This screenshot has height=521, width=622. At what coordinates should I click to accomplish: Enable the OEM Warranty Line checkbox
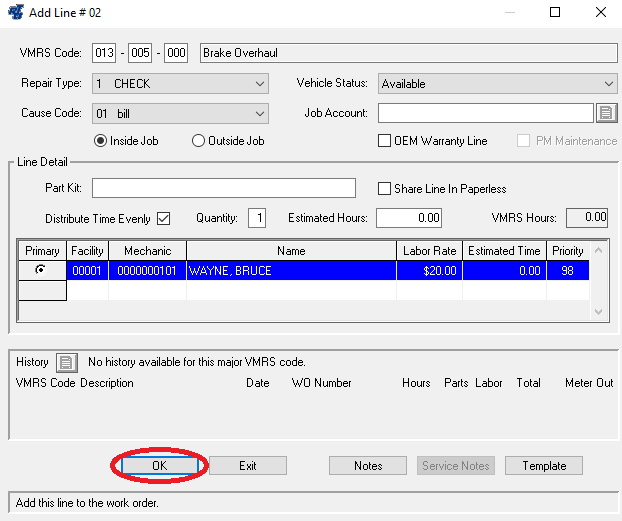385,141
